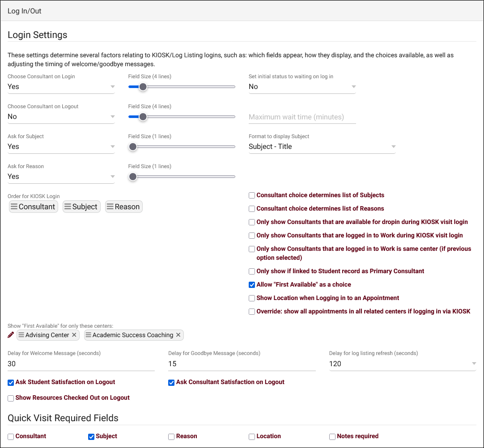Uncheck Allow "First Available" as a choice
This screenshot has width=484, height=448.
252,284
